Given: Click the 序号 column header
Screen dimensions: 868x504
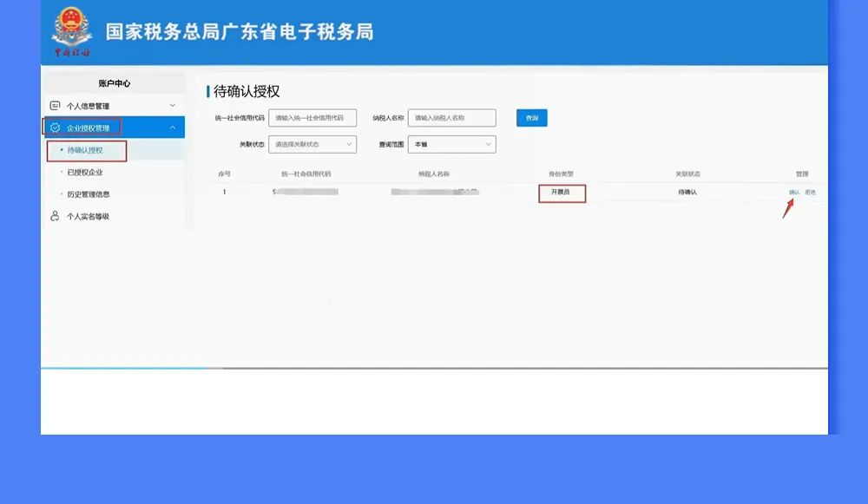Looking at the screenshot, I should click(224, 173).
